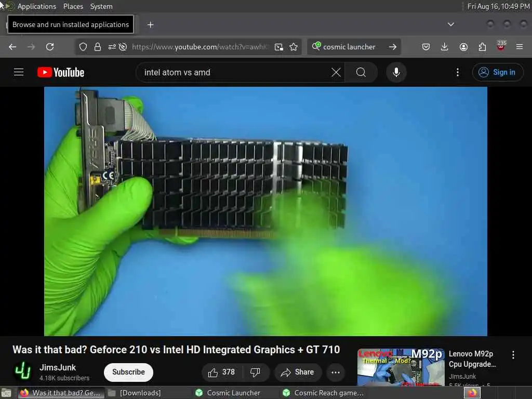Open the Applications menu
This screenshot has height=399, width=532.
click(x=37, y=6)
